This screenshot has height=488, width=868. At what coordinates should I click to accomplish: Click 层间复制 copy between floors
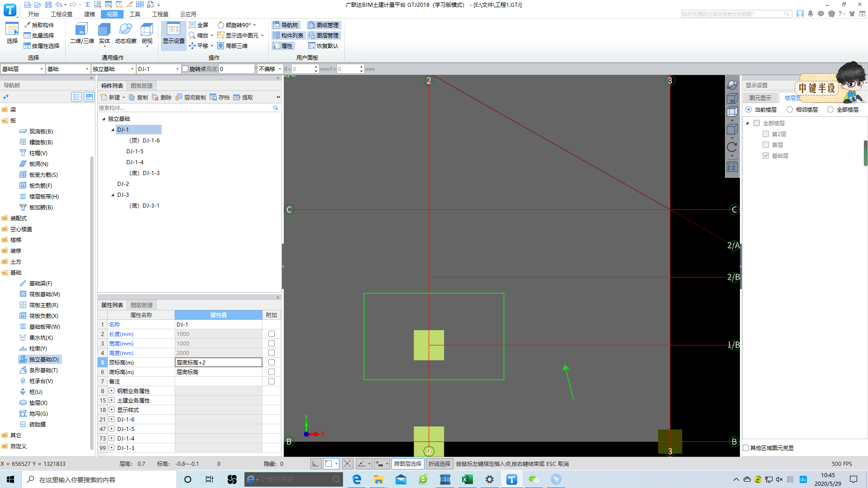point(191,97)
